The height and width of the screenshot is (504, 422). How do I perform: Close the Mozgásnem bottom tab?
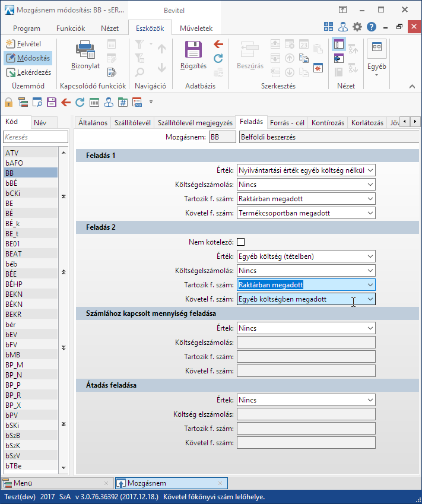[x=220, y=483]
